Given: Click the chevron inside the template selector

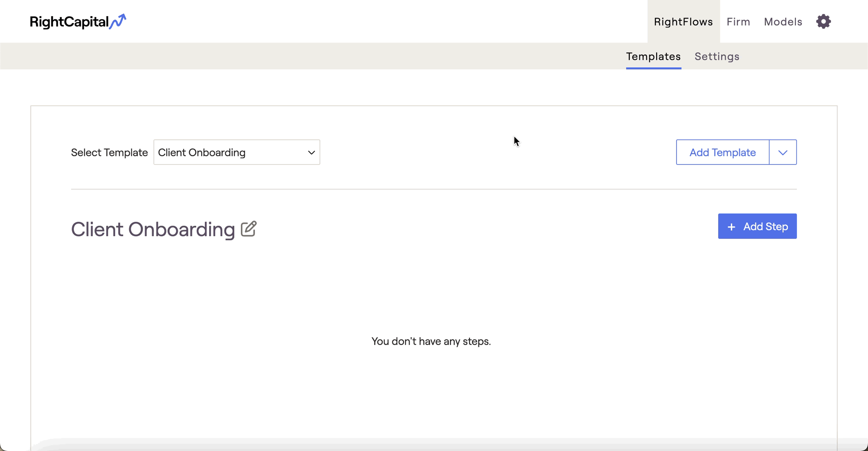Looking at the screenshot, I should [x=311, y=152].
